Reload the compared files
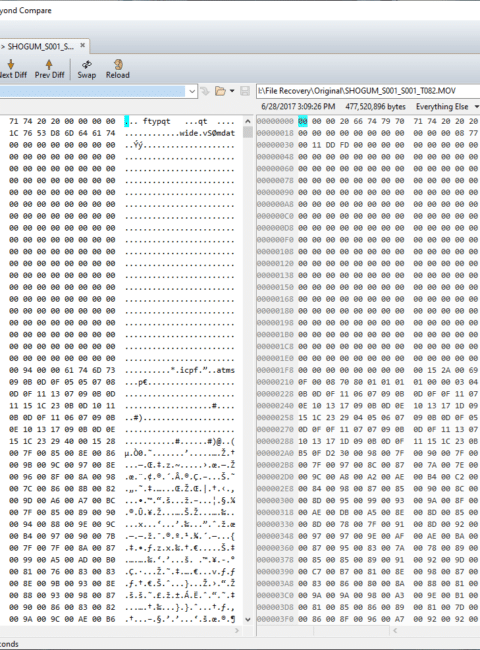 tap(118, 69)
